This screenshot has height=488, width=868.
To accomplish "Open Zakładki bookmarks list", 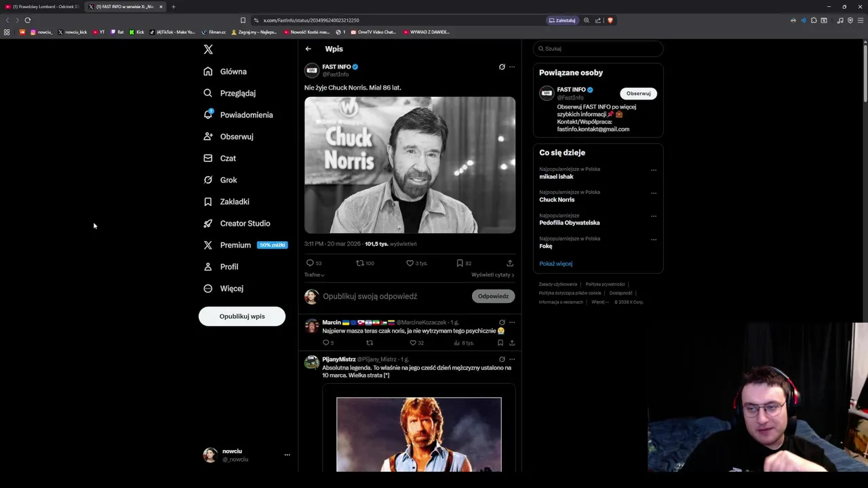I will pos(226,201).
